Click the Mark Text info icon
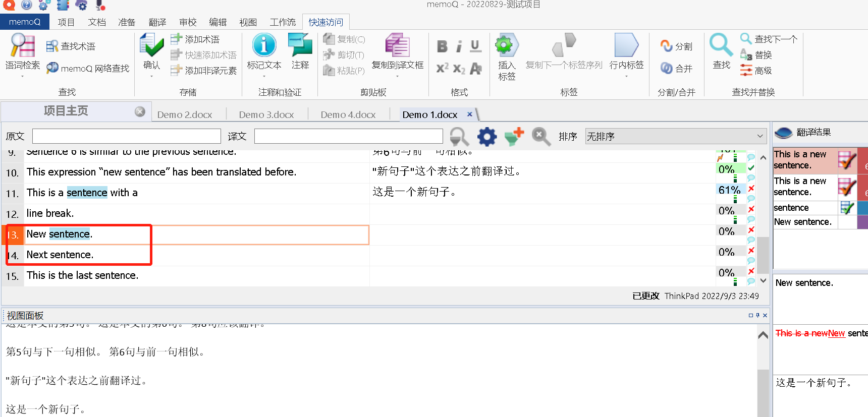 tap(264, 45)
